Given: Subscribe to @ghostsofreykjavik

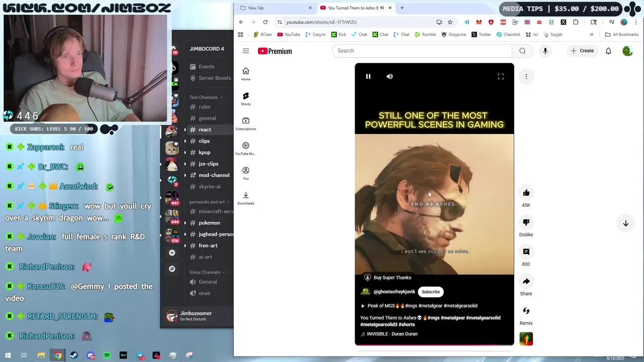Looking at the screenshot, I should coord(431,292).
